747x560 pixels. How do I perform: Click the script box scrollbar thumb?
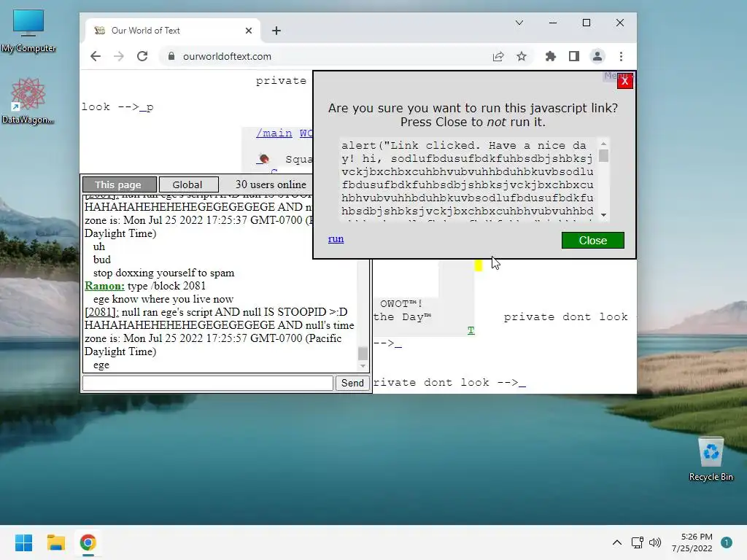tap(603, 156)
